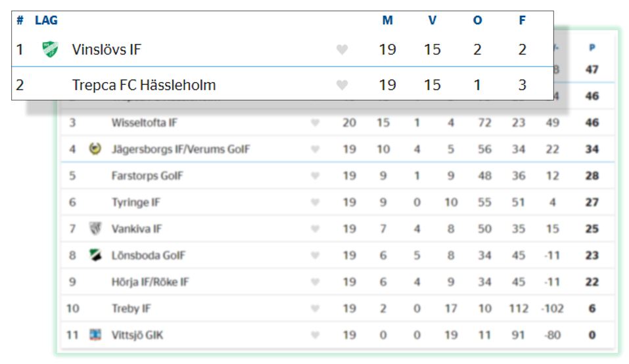Click the heart icon beside Treby IF

tap(315, 309)
